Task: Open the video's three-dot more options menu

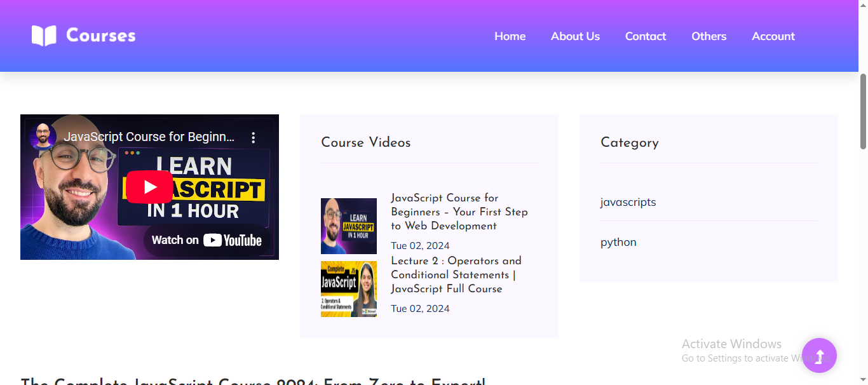Action: (253, 137)
